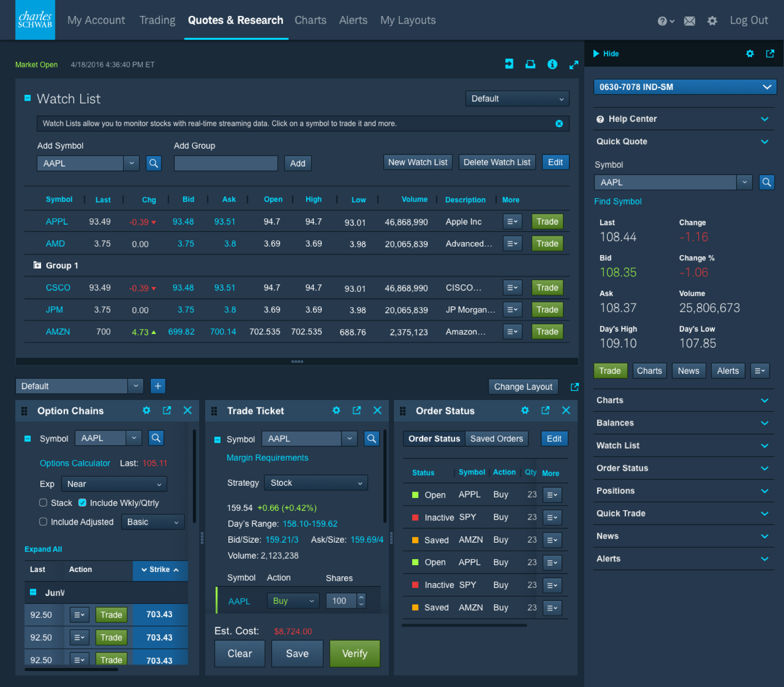Screen dimensions: 784x687
Task: Open the Options Calculator link
Action: [x=75, y=463]
